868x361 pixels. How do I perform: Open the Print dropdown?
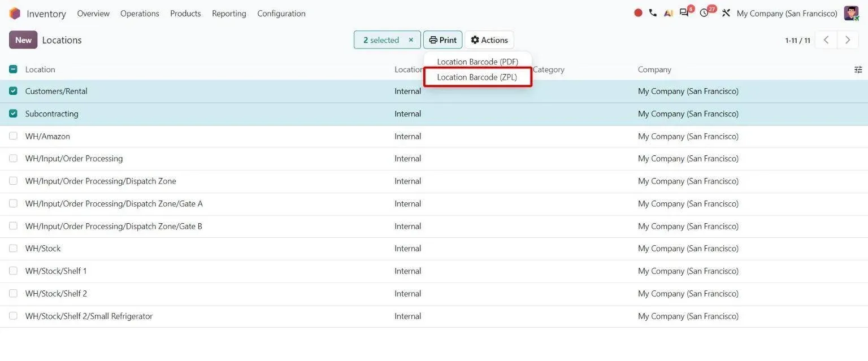coord(442,40)
